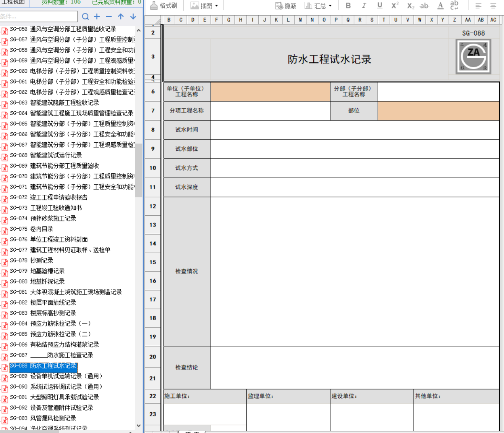Toggle strikethrough formatting
The width and height of the screenshot is (504, 433).
click(x=424, y=5)
